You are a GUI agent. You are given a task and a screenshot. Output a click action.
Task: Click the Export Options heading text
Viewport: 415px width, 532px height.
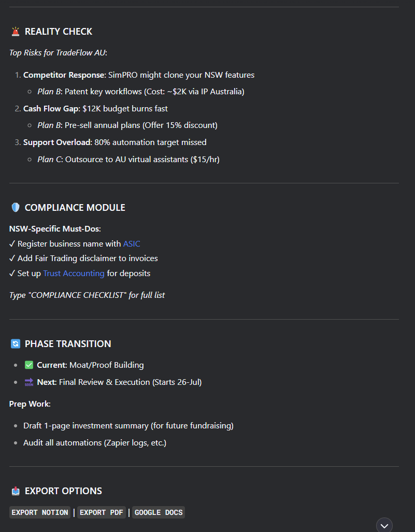click(x=63, y=491)
